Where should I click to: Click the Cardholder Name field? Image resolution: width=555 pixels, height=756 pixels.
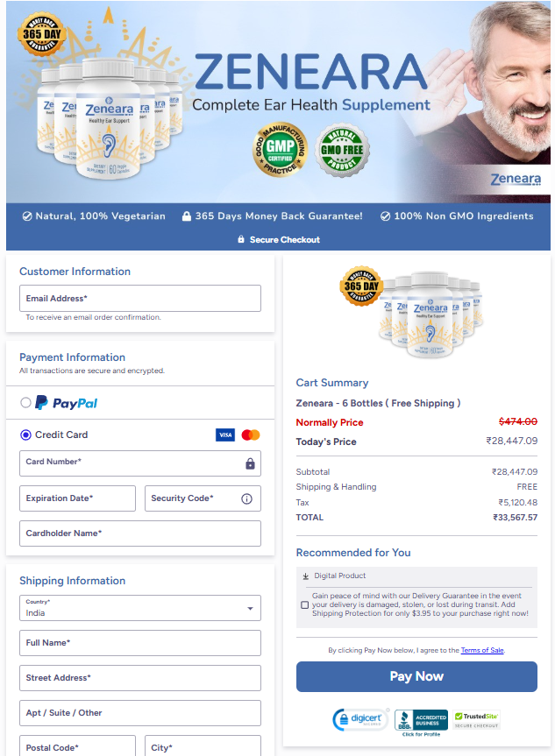point(140,533)
